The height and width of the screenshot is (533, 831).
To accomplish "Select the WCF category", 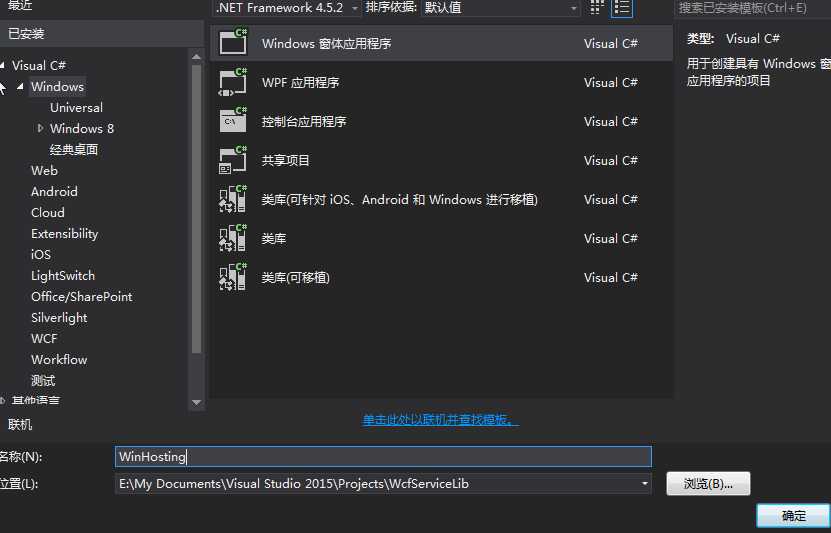I will pyautogui.click(x=44, y=339).
